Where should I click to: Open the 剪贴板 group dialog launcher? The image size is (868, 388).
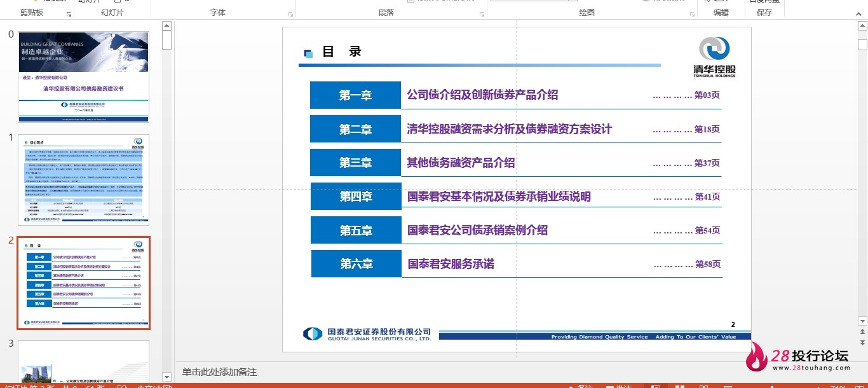tap(69, 14)
